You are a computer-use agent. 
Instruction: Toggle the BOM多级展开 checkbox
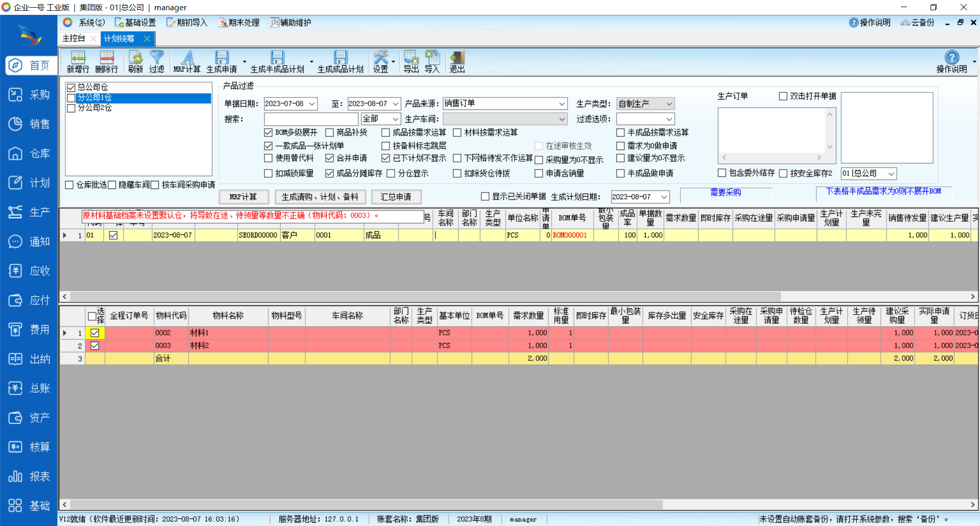tap(268, 133)
